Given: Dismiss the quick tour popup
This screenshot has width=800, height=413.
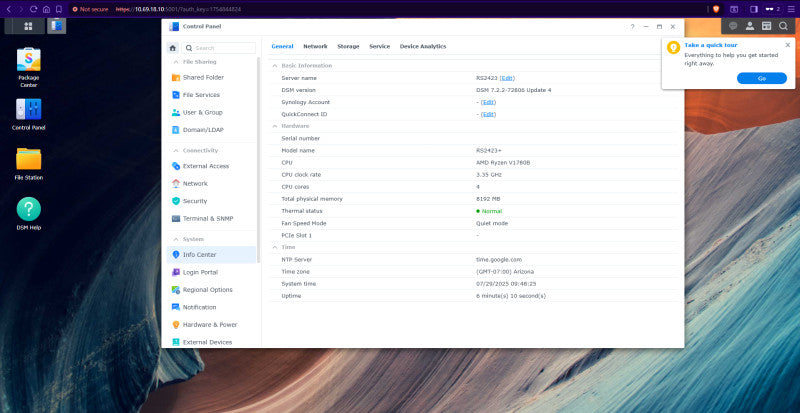Looking at the screenshot, I should [787, 45].
